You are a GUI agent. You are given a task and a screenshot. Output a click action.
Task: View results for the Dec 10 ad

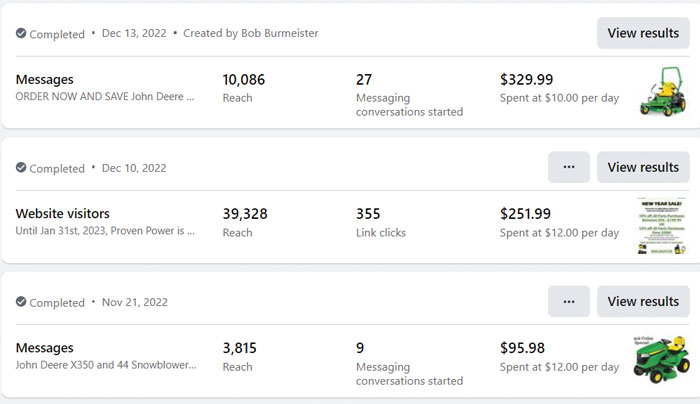click(643, 167)
